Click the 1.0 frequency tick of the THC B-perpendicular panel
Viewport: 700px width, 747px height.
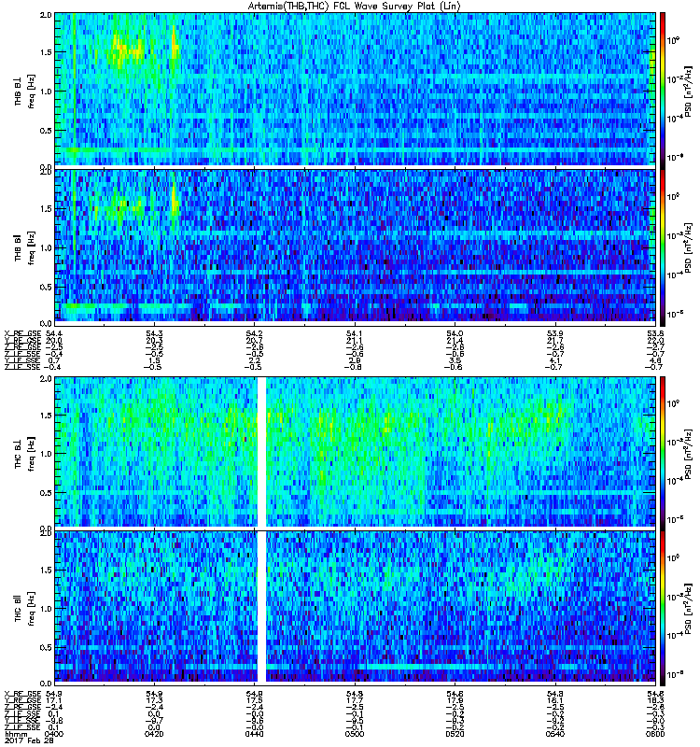tap(46, 454)
